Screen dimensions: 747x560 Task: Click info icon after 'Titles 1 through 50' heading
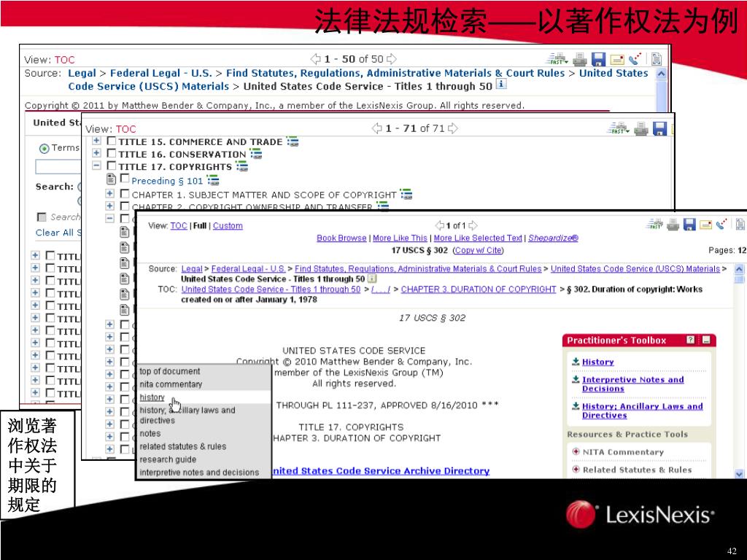pyautogui.click(x=501, y=85)
